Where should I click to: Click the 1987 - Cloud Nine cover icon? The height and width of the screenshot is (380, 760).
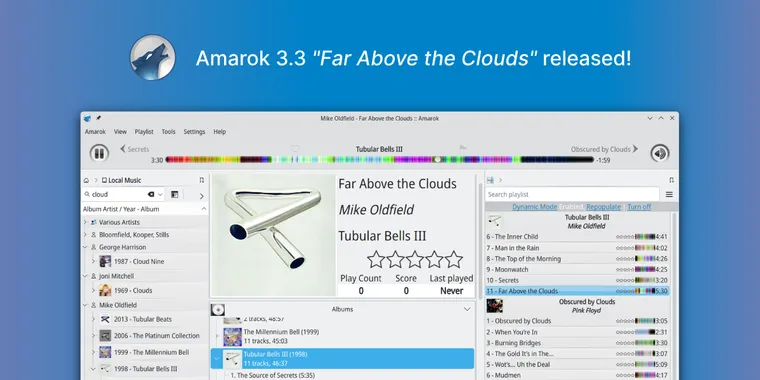pyautogui.click(x=105, y=261)
